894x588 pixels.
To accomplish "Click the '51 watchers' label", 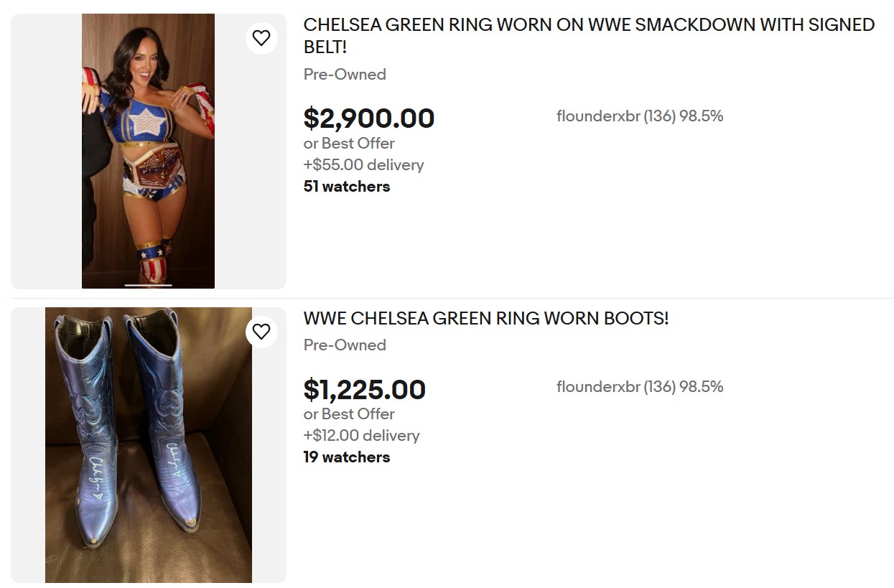I will (x=346, y=187).
